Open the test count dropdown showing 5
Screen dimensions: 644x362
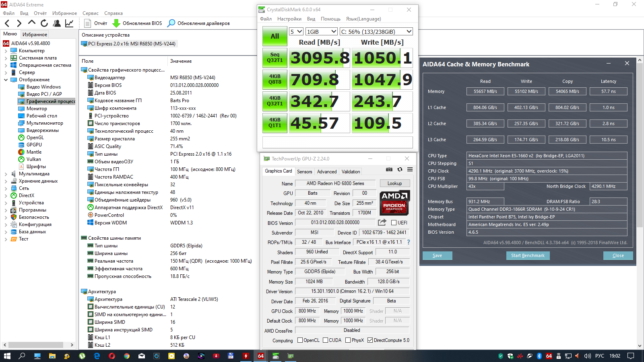coord(296,31)
